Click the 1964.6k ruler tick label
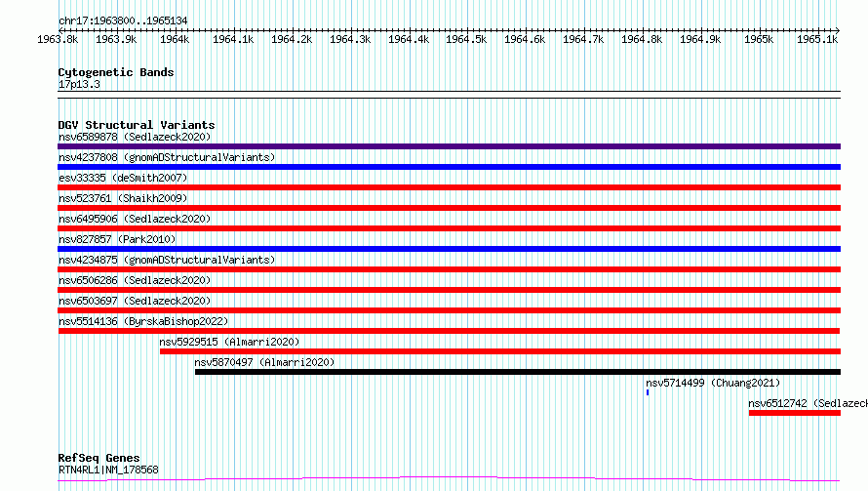 (x=525, y=39)
